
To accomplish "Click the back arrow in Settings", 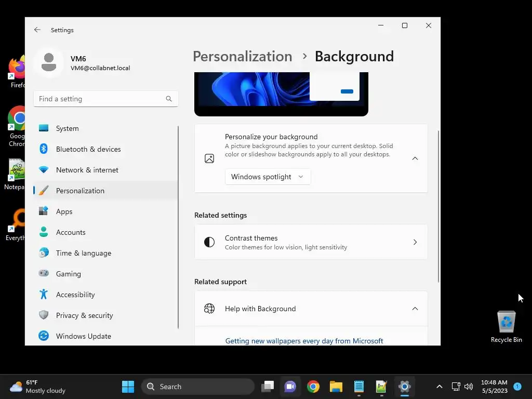I will [x=37, y=30].
